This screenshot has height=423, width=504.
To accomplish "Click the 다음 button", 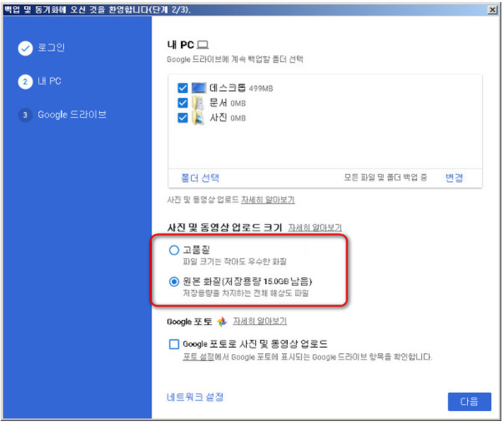I will (469, 402).
